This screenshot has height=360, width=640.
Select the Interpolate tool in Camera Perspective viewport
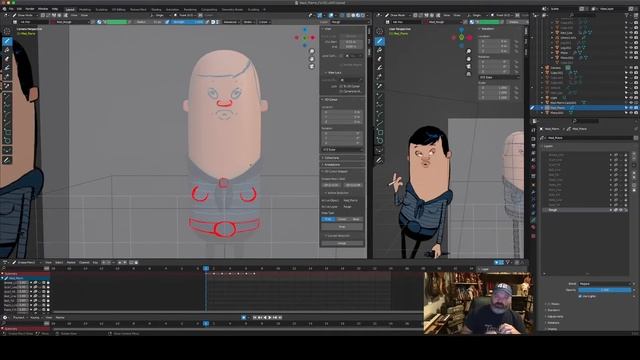pyautogui.click(x=7, y=151)
